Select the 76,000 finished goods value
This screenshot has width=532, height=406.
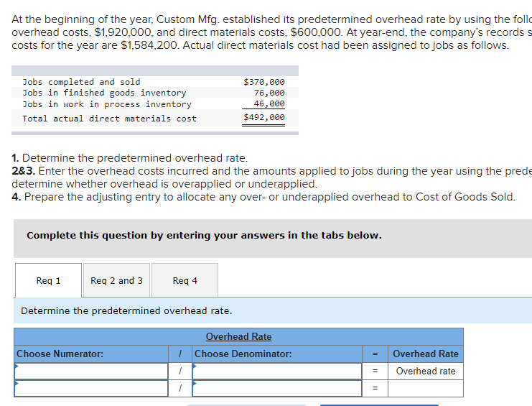click(269, 93)
